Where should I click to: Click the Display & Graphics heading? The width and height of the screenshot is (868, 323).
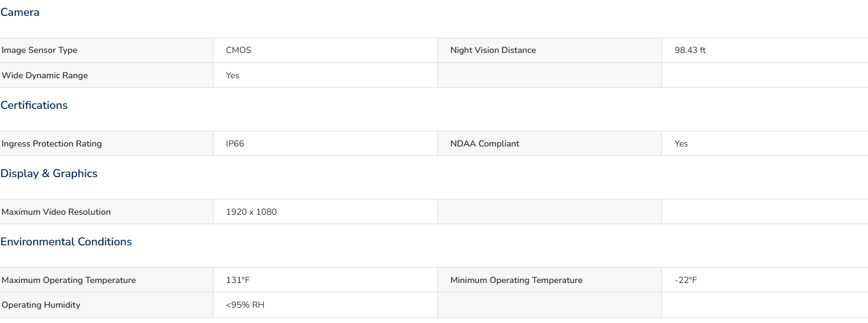[49, 174]
